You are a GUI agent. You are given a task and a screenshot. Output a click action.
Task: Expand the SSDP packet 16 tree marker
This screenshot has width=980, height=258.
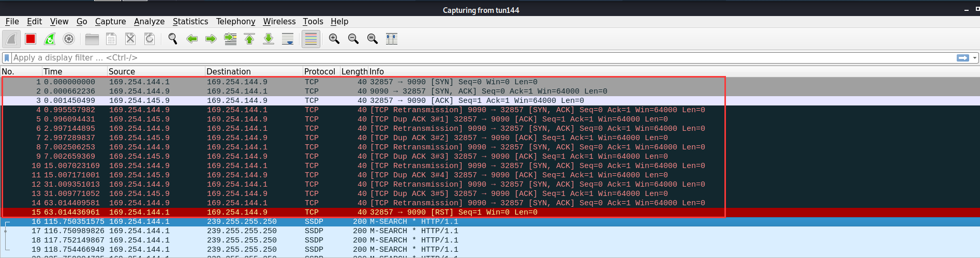6,222
